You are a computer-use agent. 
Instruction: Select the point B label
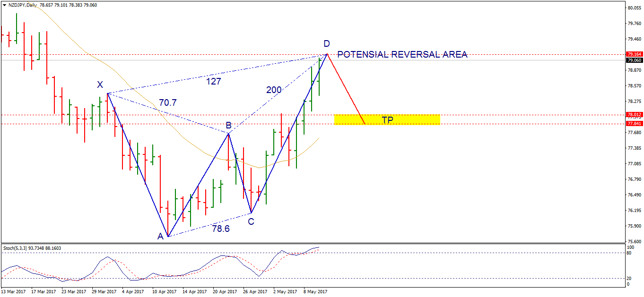click(228, 126)
